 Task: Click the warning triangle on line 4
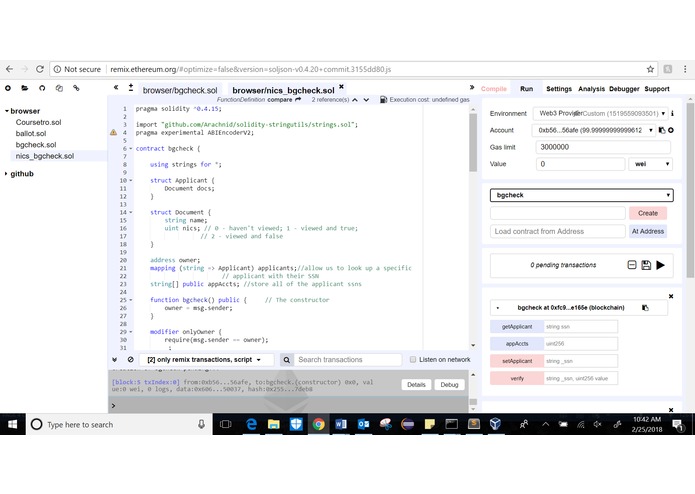pos(113,132)
